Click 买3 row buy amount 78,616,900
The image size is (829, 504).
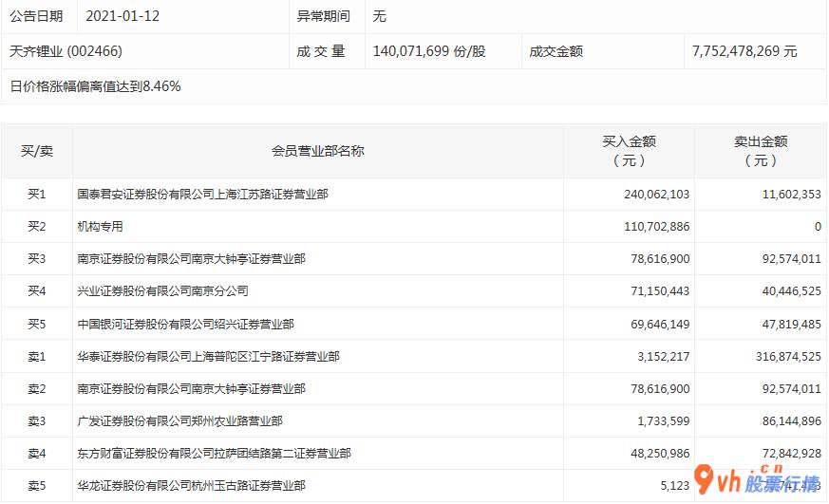click(x=660, y=259)
